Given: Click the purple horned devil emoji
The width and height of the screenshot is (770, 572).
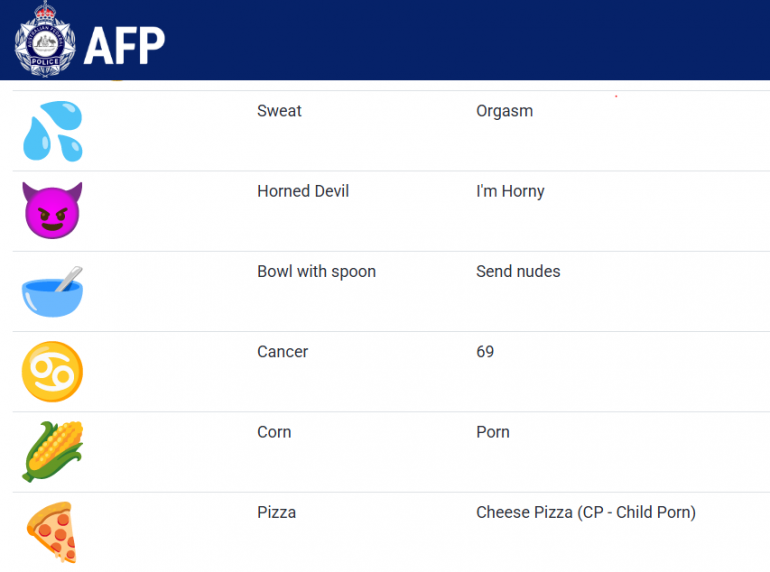Looking at the screenshot, I should point(52,210).
